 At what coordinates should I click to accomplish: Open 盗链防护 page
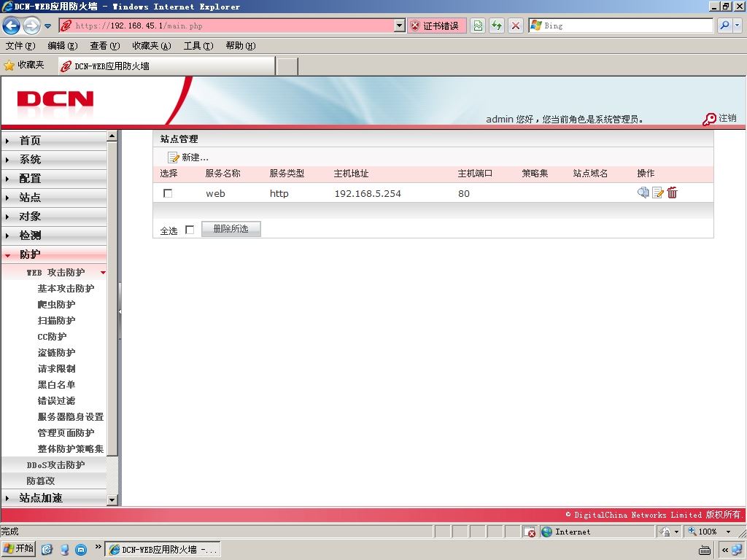click(x=56, y=353)
